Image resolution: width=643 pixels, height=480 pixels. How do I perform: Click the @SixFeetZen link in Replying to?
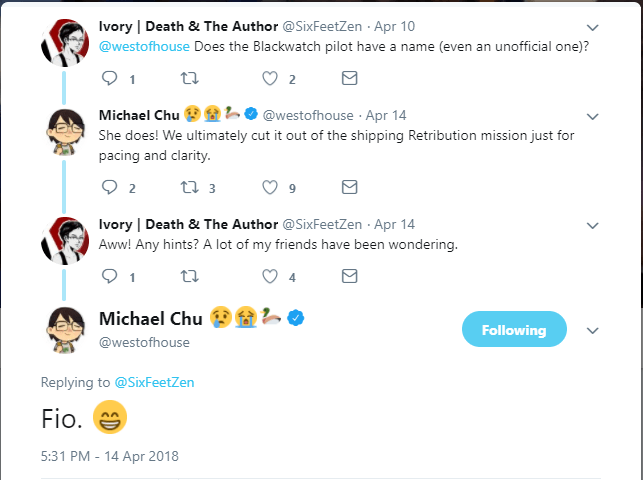[x=153, y=383]
